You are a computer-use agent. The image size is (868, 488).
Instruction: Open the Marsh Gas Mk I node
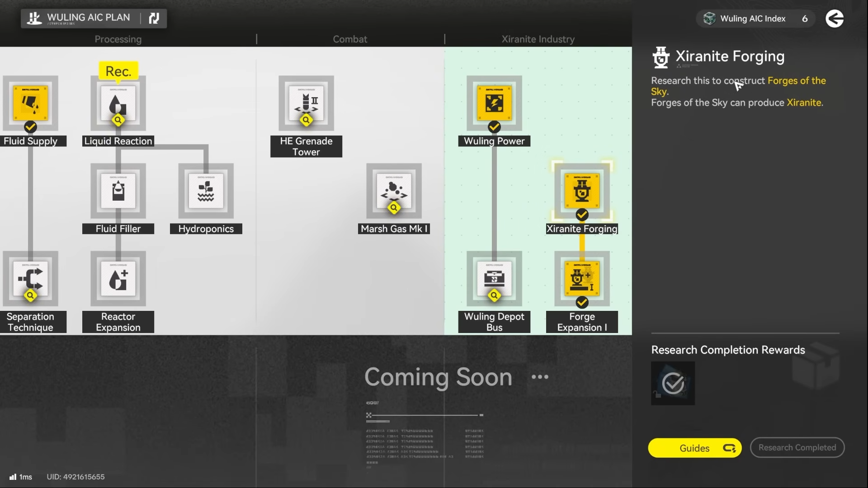pyautogui.click(x=394, y=191)
